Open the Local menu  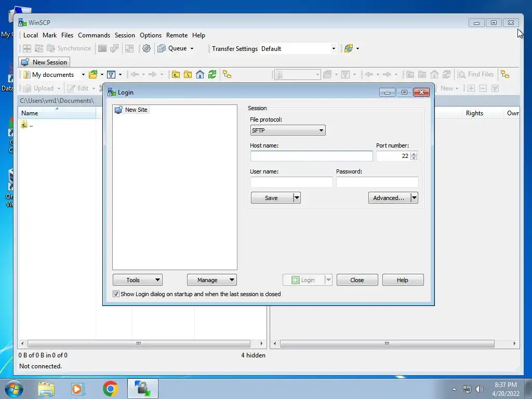(31, 35)
